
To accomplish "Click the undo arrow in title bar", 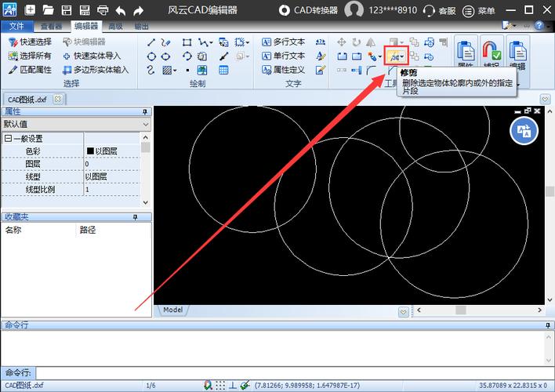I will [x=120, y=11].
